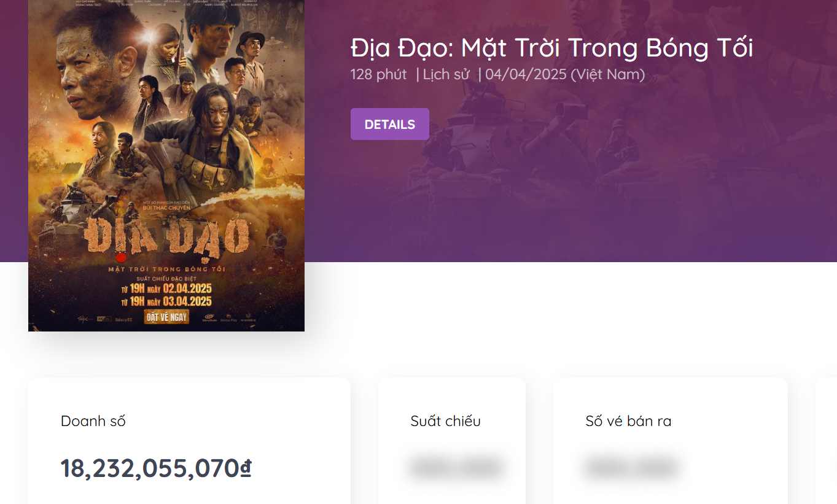This screenshot has height=504, width=837.
Task: Click the purple DETAILS button
Action: [389, 124]
